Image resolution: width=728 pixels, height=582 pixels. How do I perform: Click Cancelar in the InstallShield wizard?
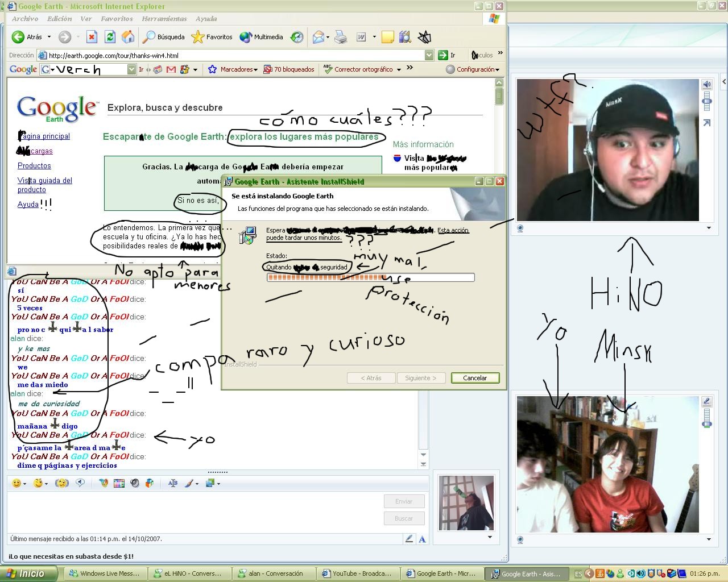click(475, 378)
